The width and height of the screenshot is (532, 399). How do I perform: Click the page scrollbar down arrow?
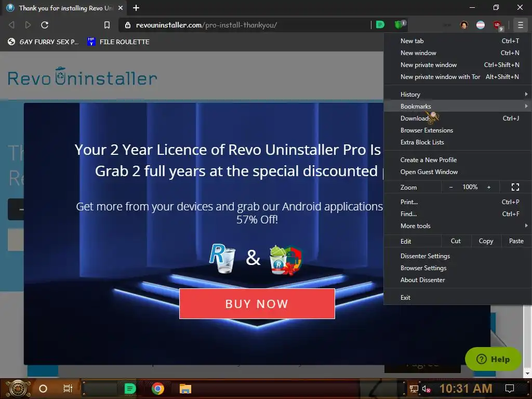pyautogui.click(x=527, y=374)
